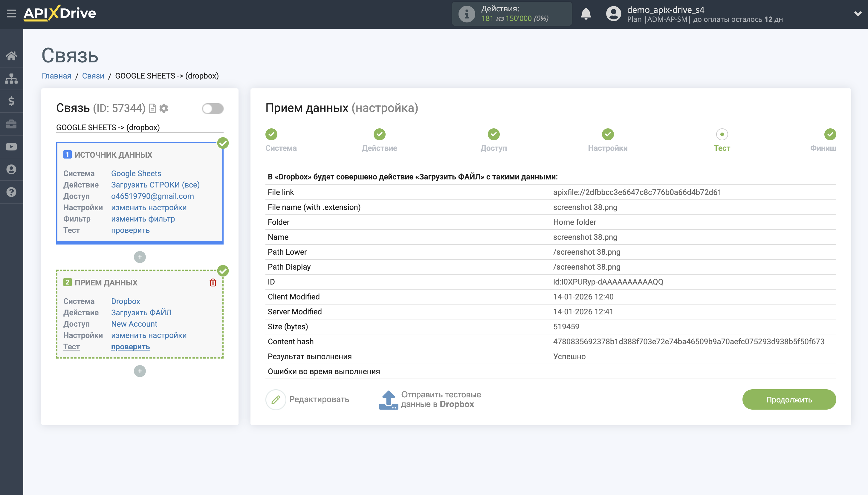Click the pencil icon next to Редактировать
This screenshot has width=868, height=495.
[x=276, y=399]
